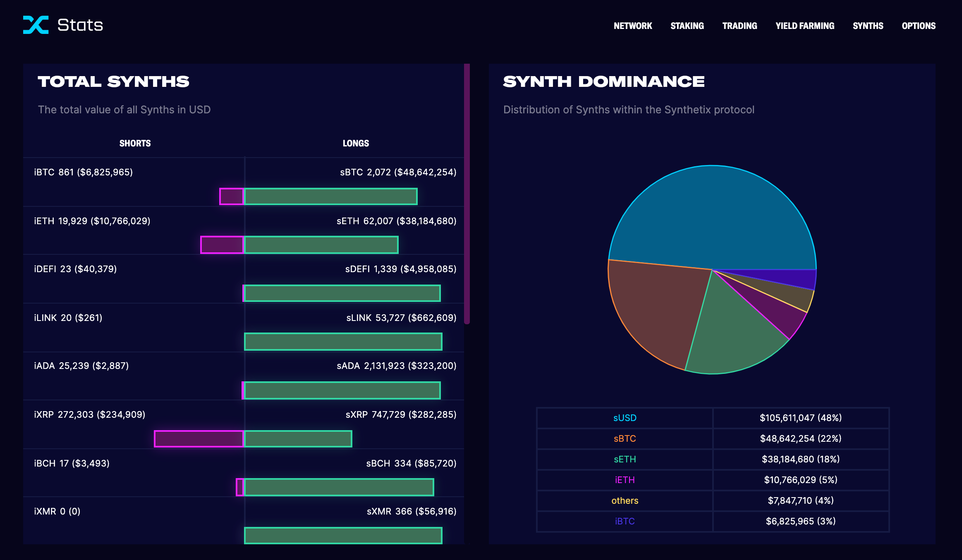962x560 pixels.
Task: Click the 'iETH 19,929 ($10,766,029)' label
Action: point(92,221)
